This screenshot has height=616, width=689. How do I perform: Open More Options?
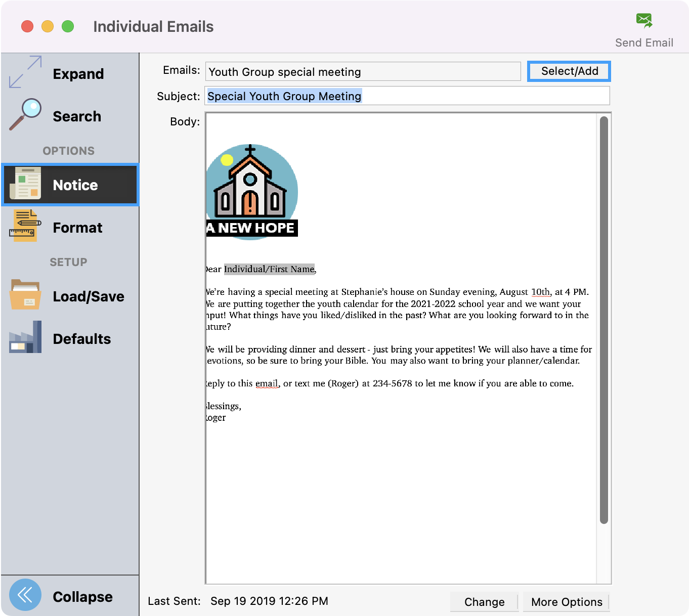pyautogui.click(x=566, y=602)
